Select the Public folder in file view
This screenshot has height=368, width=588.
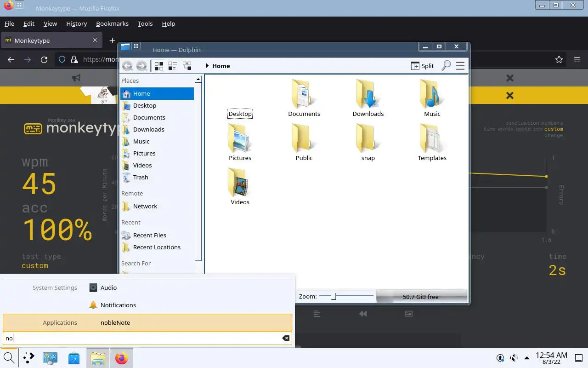(x=304, y=142)
